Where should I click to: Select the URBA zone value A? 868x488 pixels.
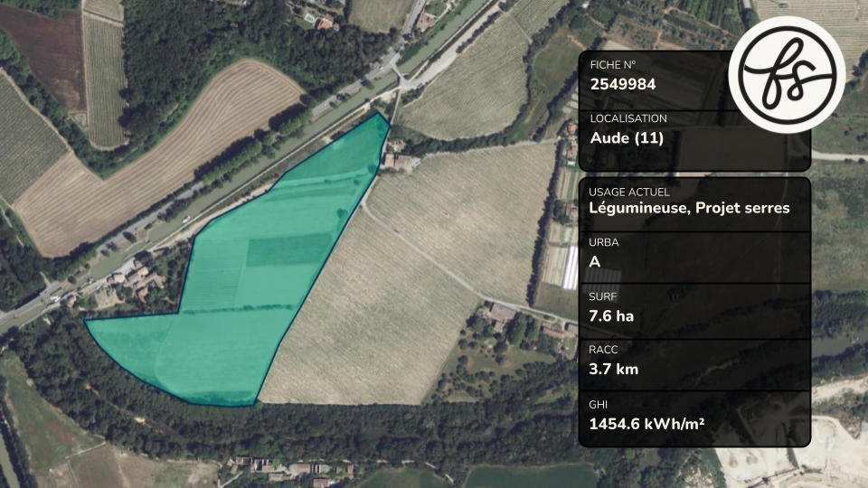point(595,262)
